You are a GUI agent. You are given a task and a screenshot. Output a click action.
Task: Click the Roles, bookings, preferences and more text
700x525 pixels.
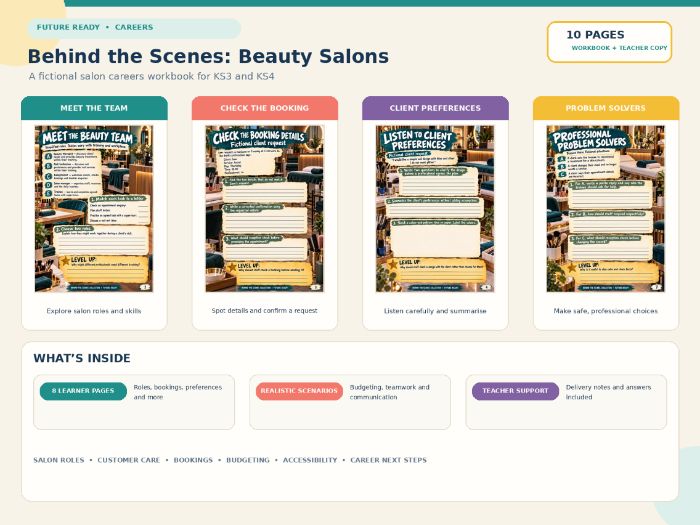pos(178,392)
